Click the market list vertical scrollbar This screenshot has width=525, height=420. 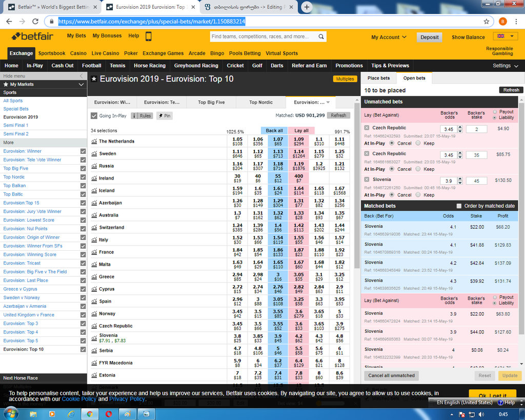[357, 186]
